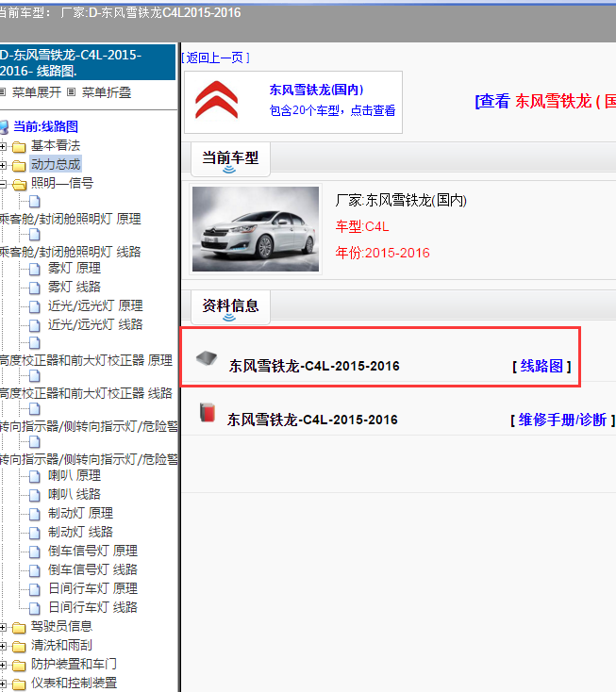Click the 查看 东风雪铁龙 link at right

point(545,101)
